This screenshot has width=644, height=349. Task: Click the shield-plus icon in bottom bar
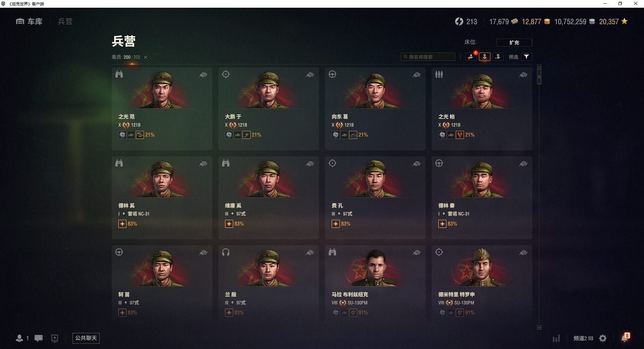(x=55, y=338)
